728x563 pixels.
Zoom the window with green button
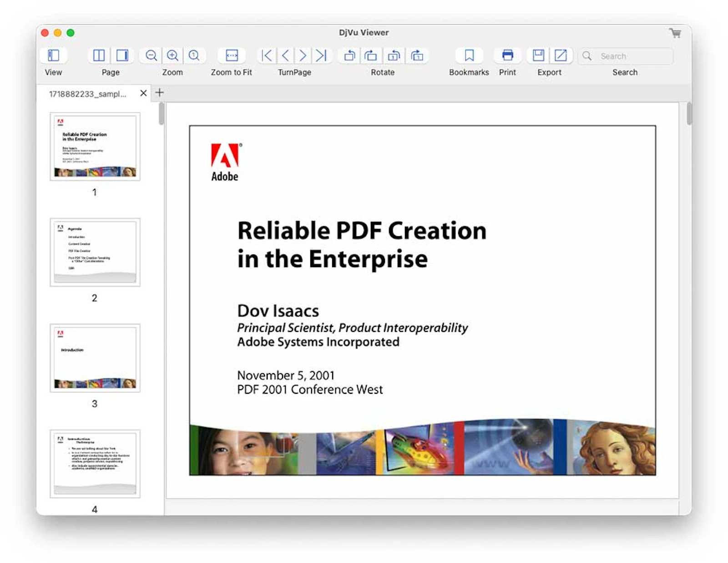point(71,33)
